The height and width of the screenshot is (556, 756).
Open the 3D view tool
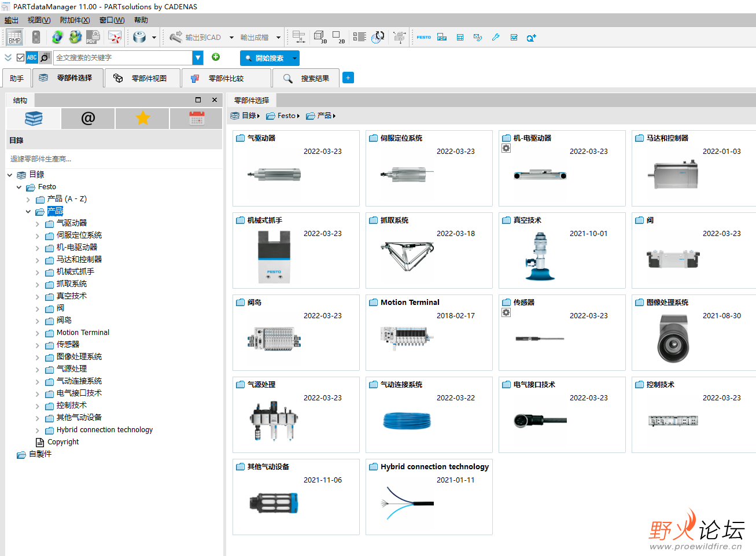coord(320,38)
